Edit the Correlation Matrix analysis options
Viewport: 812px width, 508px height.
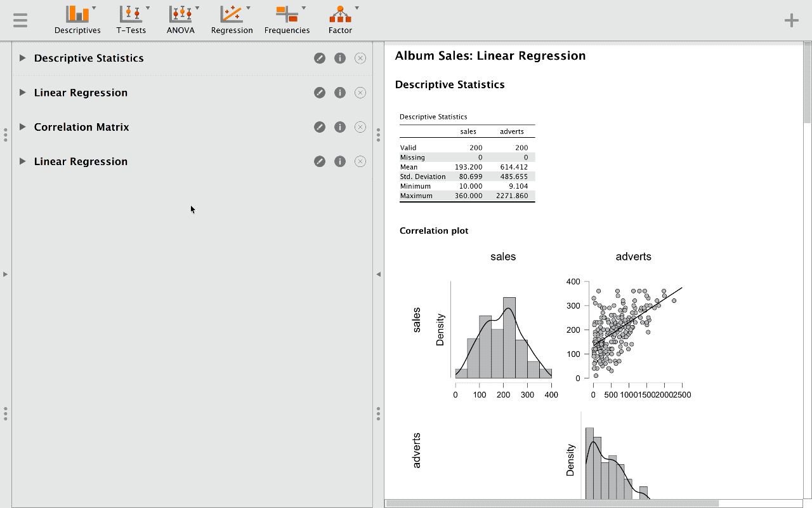320,126
